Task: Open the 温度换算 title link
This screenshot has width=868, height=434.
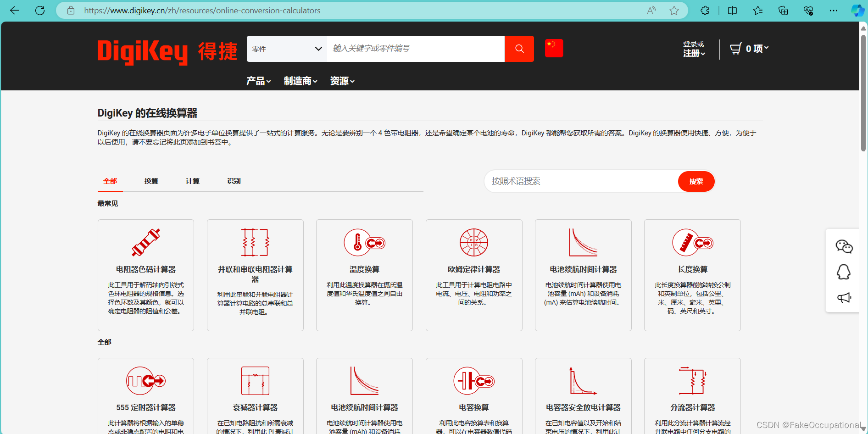Action: click(365, 270)
